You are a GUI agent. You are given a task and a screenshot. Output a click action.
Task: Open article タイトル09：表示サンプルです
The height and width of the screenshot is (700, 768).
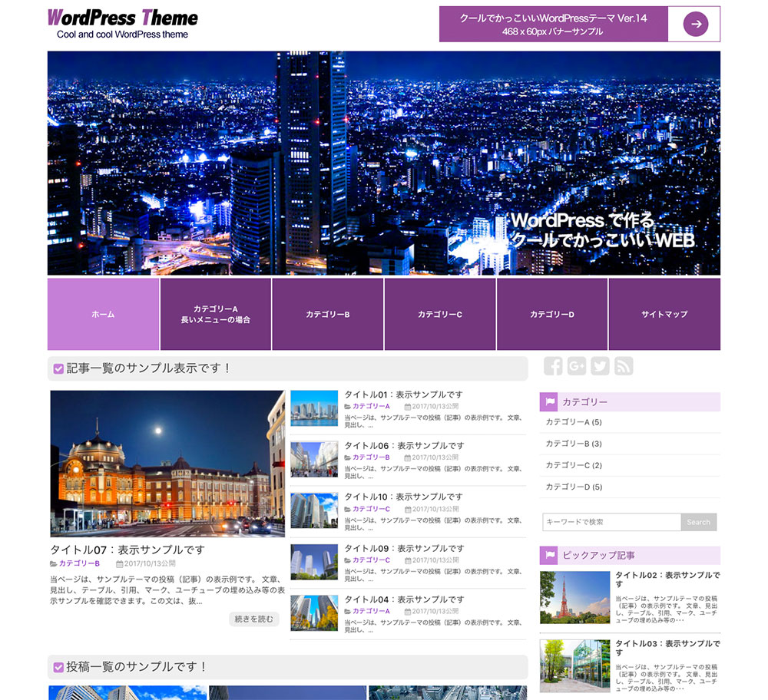coord(404,548)
